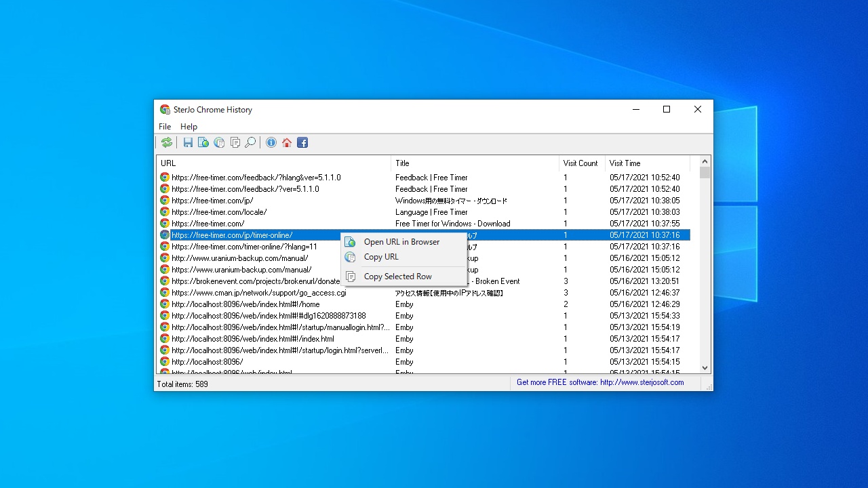Viewport: 868px width, 488px height.
Task: Click Total items: 589 status text
Action: 182,384
